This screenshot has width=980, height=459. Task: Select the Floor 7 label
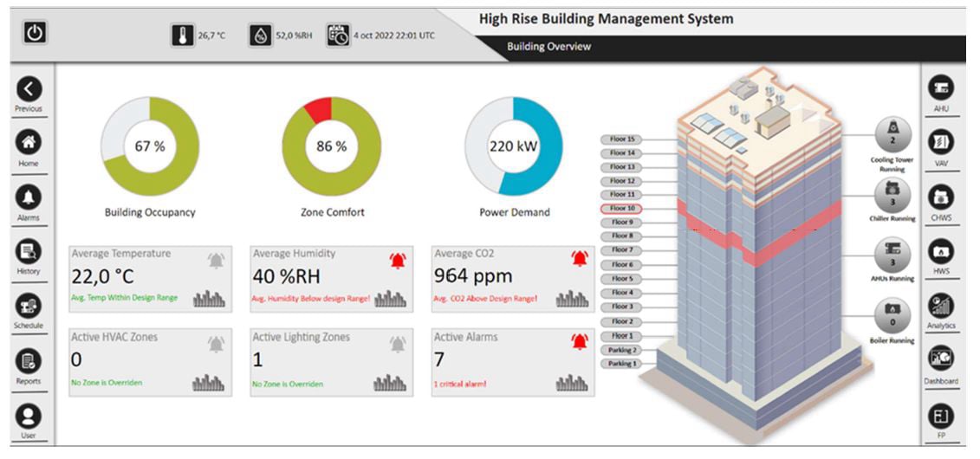tap(621, 249)
